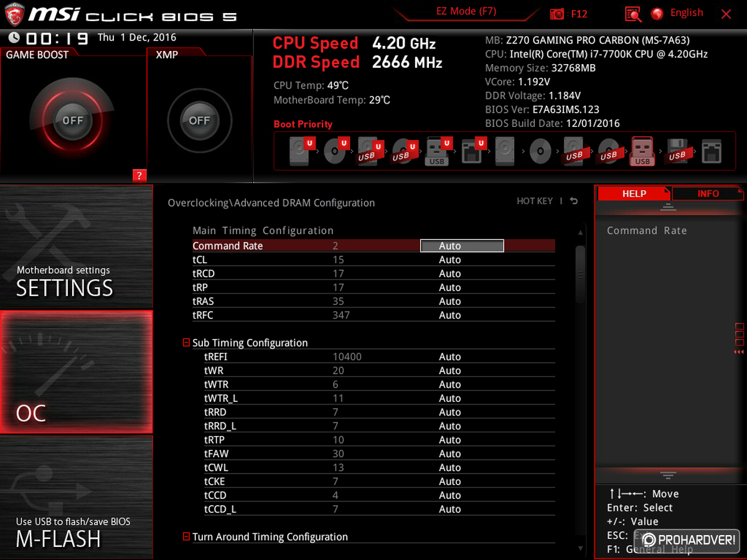
Task: Select the highlighted legacy USB key boot icon
Action: (x=642, y=151)
